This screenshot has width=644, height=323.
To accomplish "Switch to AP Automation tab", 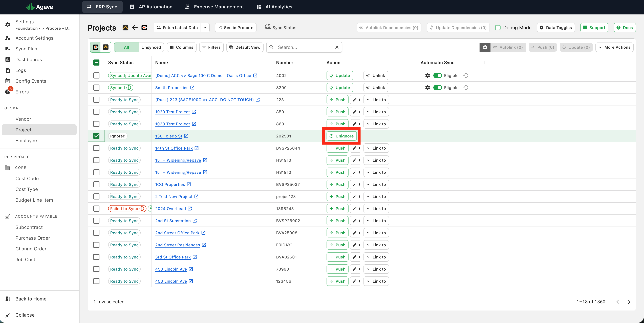I will 151,7.
